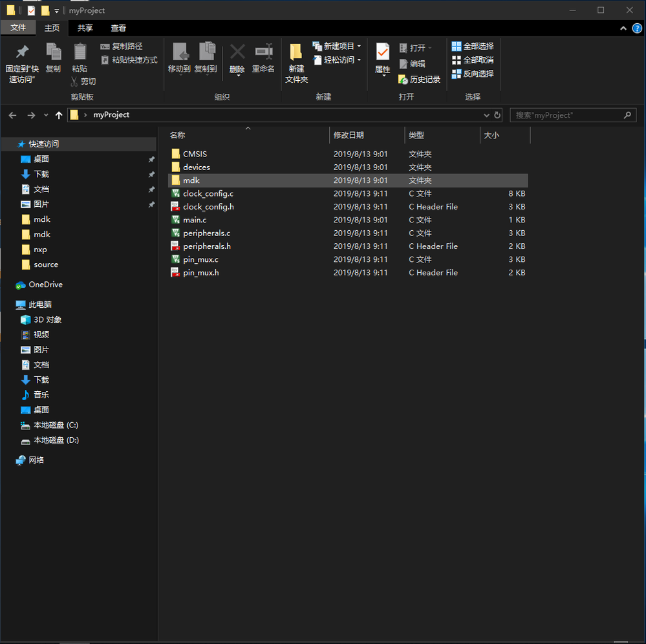The image size is (646, 644).
Task: Select all files with 全部选择
Action: [x=473, y=46]
